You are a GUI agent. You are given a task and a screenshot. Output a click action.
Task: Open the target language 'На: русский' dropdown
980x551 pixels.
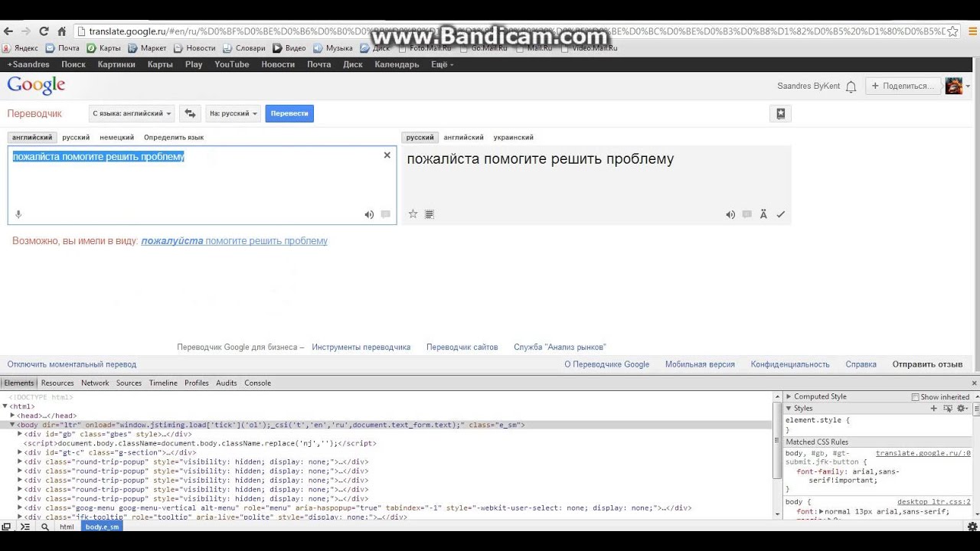(234, 113)
